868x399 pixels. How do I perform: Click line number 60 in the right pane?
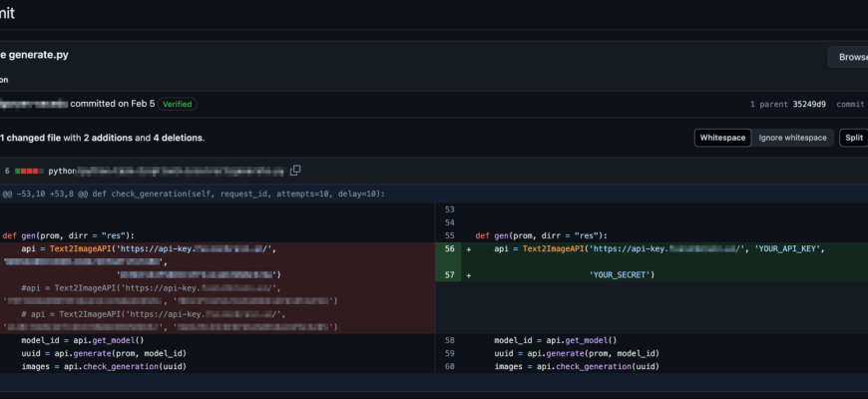(449, 366)
